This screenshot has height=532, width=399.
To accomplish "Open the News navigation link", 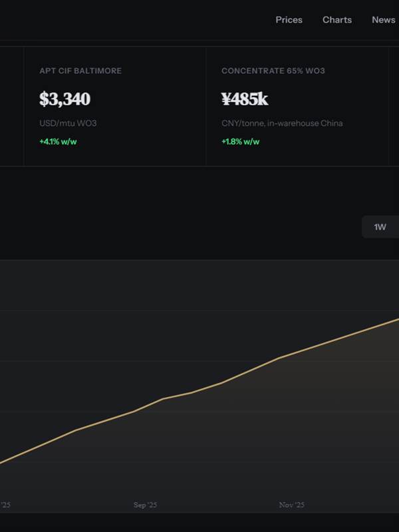I will [383, 20].
